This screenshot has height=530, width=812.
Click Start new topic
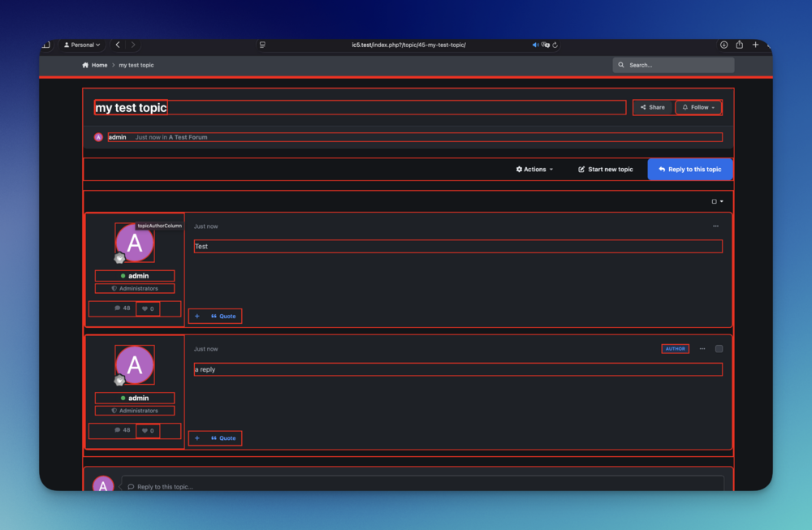[606, 170]
